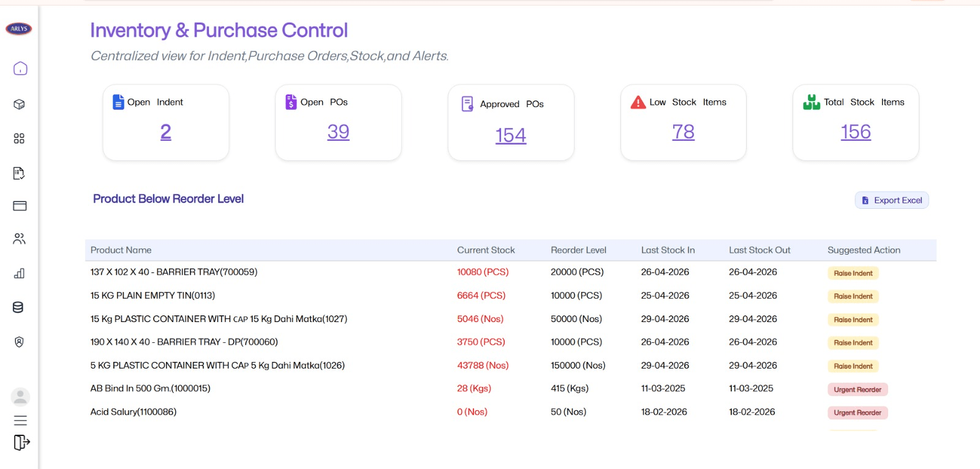Open the checklist document icon in sidebar
The height and width of the screenshot is (469, 980).
(x=19, y=173)
